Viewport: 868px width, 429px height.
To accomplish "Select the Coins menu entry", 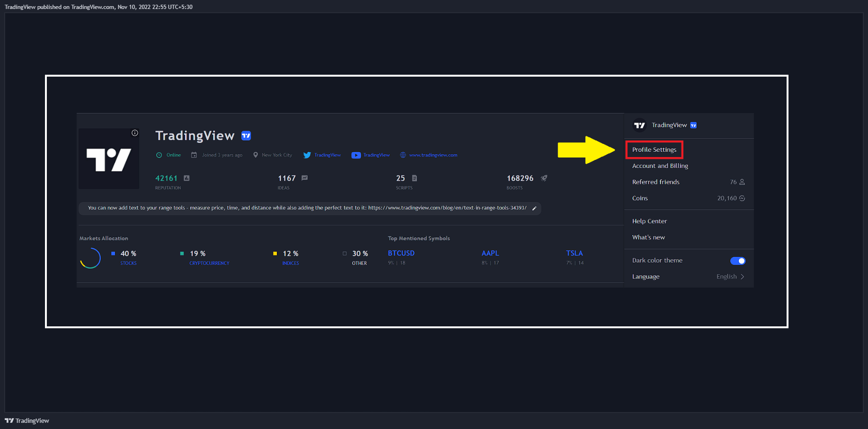I will click(689, 198).
